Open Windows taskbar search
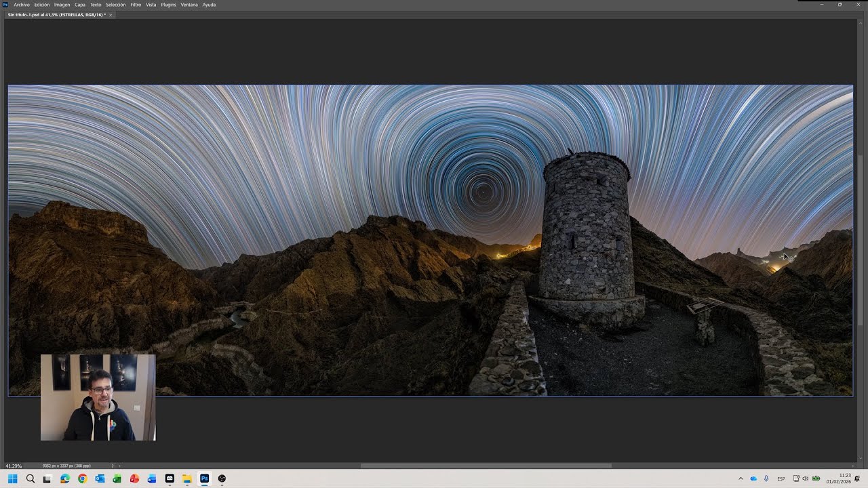 coord(30,479)
